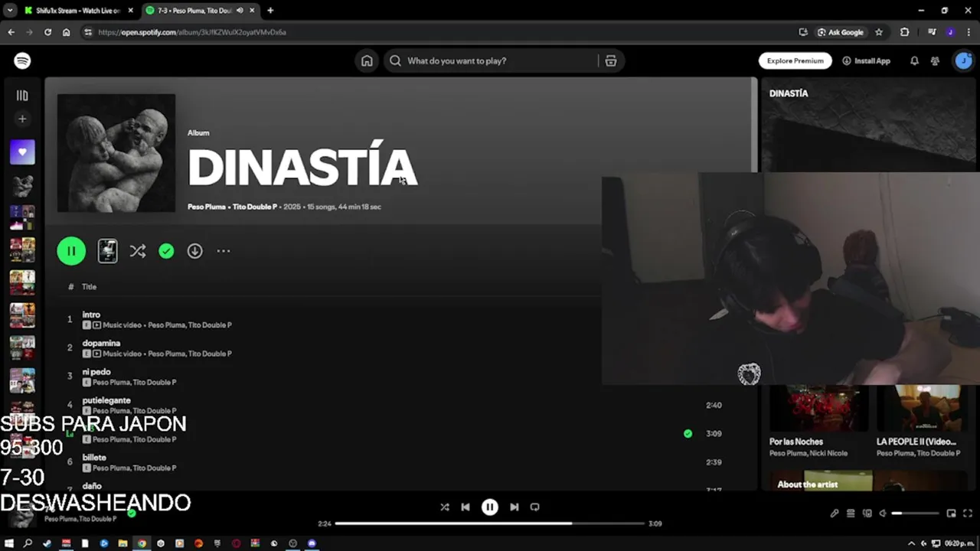Go to Spotify Home button
This screenshot has height=551, width=980.
[367, 60]
